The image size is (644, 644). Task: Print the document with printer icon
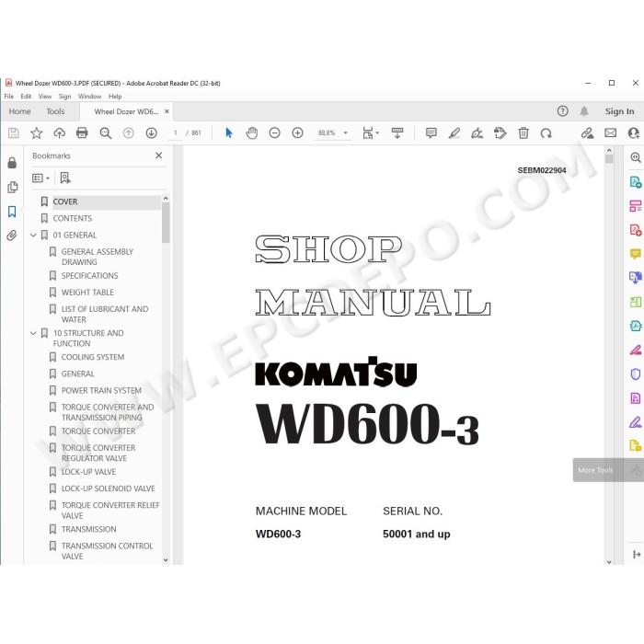82,133
